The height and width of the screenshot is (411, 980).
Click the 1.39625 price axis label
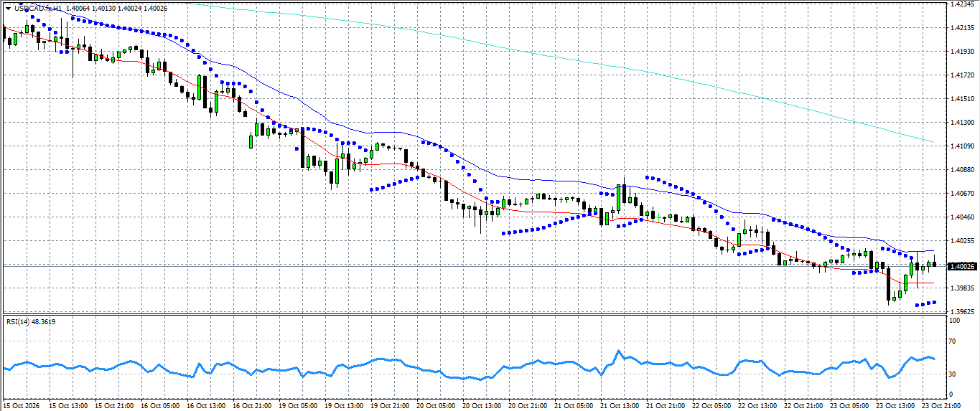(x=961, y=312)
